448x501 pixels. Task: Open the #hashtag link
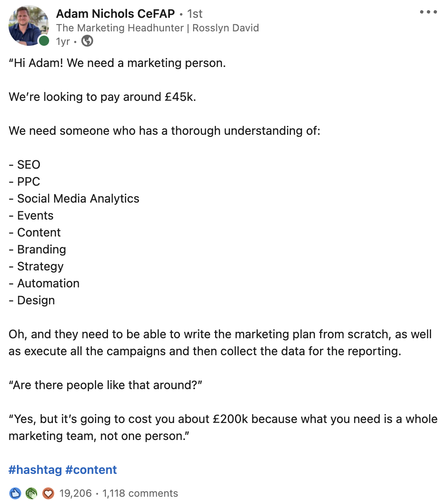(35, 470)
